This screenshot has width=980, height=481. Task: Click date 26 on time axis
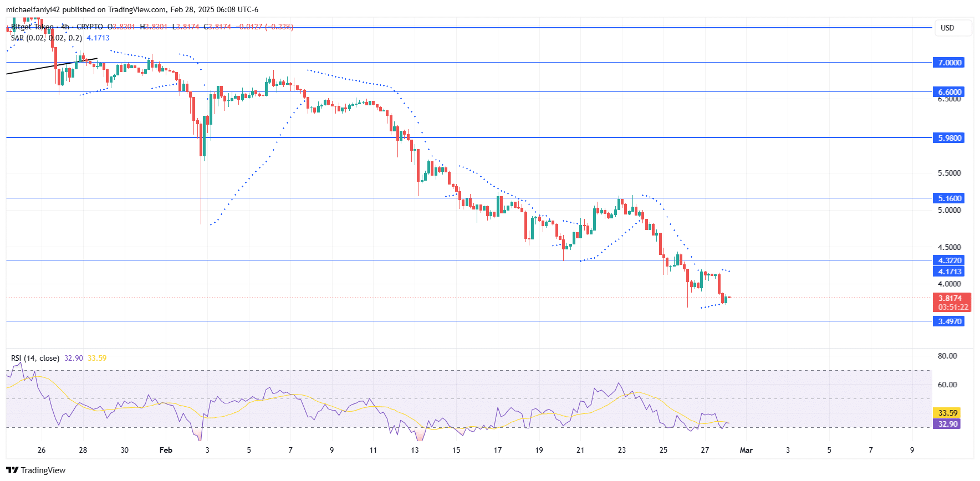[x=42, y=450]
